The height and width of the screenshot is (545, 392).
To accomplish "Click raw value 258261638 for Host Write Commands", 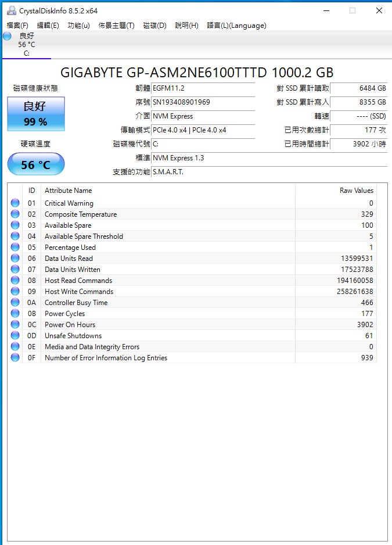I will point(355,291).
